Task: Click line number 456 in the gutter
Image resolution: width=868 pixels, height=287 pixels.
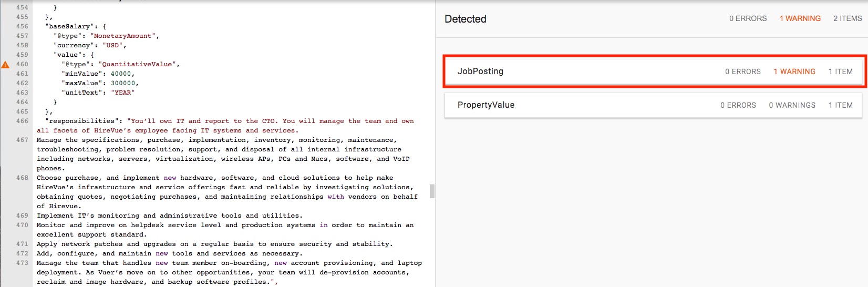Action: (22, 26)
